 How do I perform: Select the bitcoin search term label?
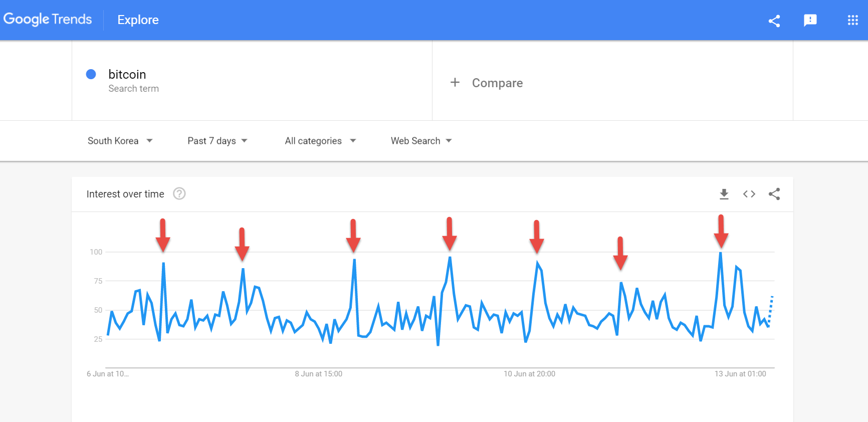pyautogui.click(x=127, y=74)
